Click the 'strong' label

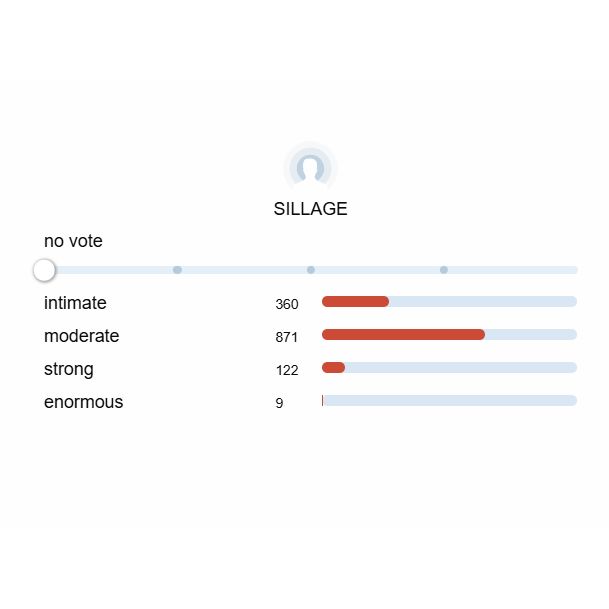(x=69, y=369)
